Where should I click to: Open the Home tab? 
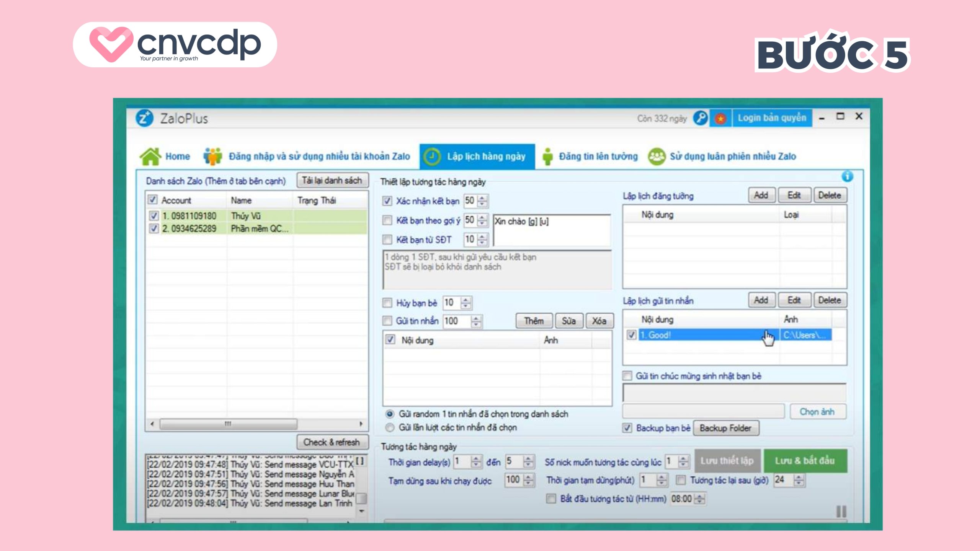[165, 156]
